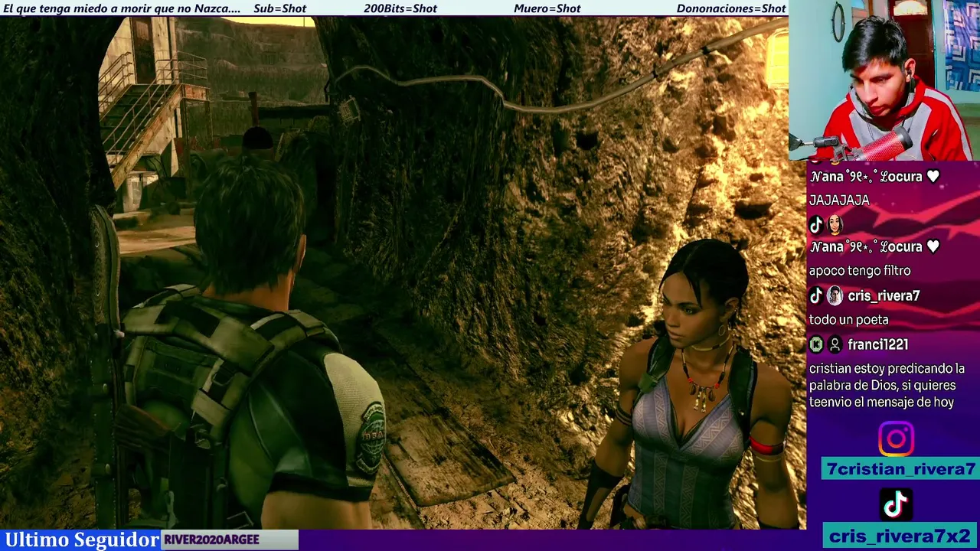Click the Dononaciones=Shot banner text
Image resolution: width=980 pixels, height=551 pixels.
pyautogui.click(x=731, y=8)
